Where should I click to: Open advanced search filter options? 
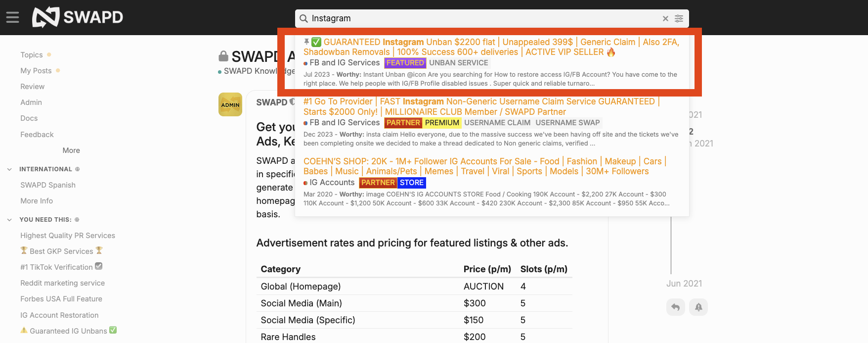click(679, 19)
